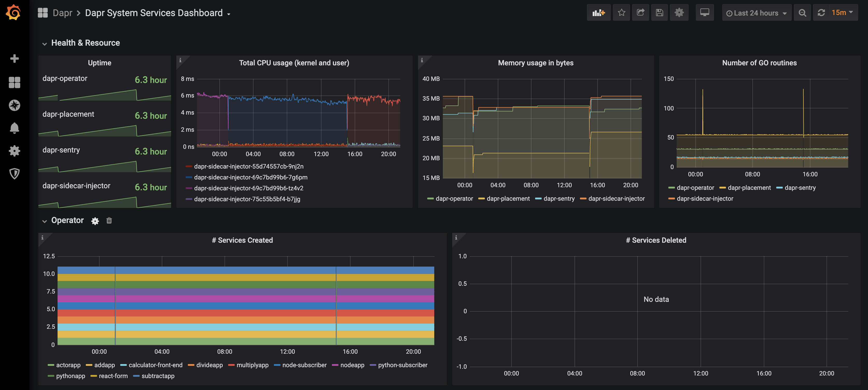Open Explore via the compass sidebar icon
Viewport: 868px width, 390px height.
[15, 105]
